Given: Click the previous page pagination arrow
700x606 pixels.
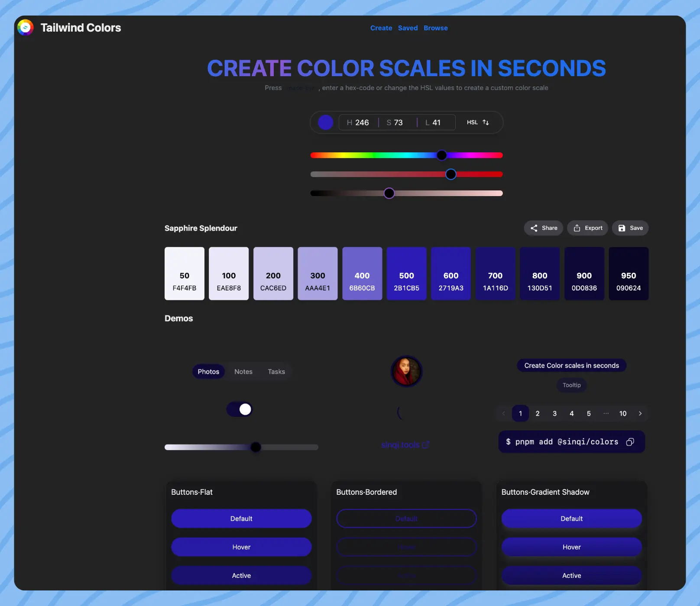Looking at the screenshot, I should click(x=503, y=414).
